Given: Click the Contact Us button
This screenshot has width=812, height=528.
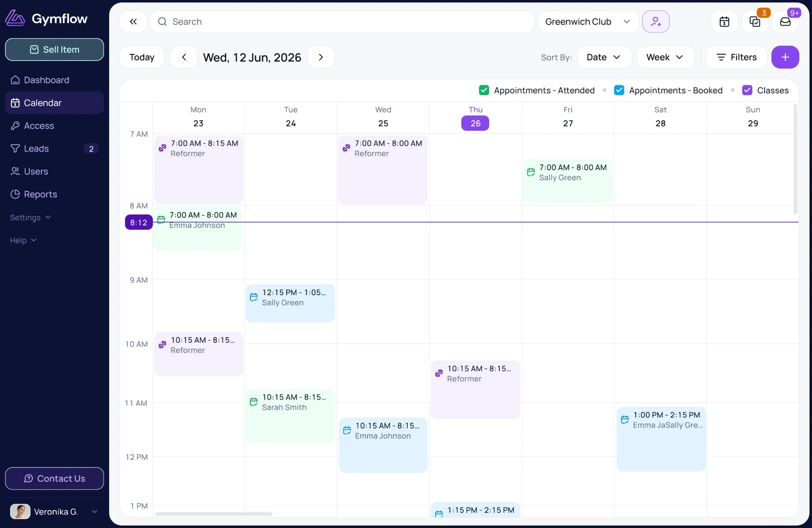Looking at the screenshot, I should click(54, 478).
